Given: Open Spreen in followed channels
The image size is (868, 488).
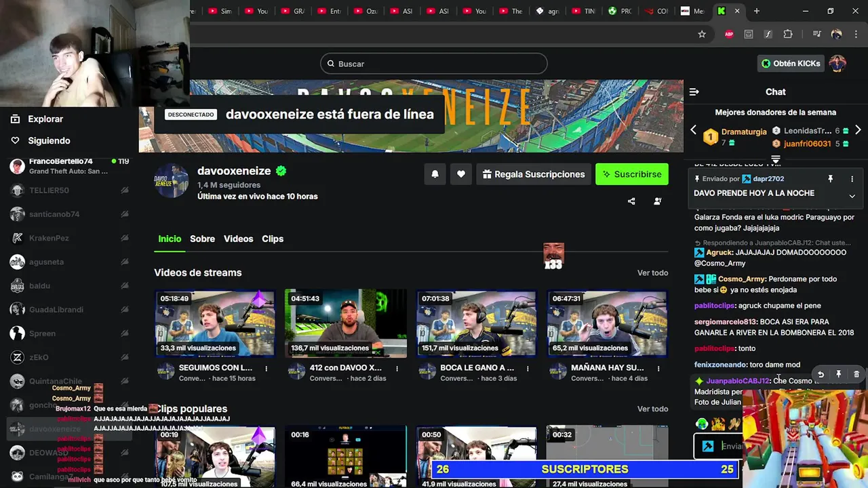Looking at the screenshot, I should (69, 333).
